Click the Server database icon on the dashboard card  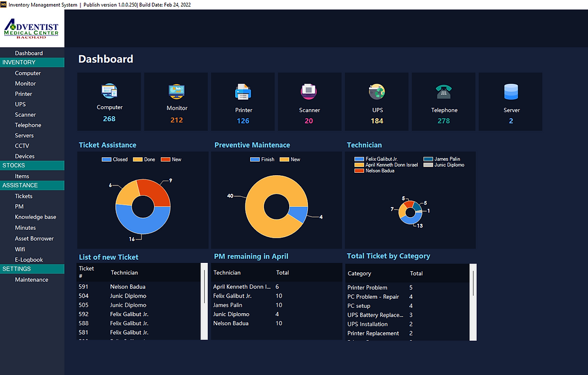point(511,92)
